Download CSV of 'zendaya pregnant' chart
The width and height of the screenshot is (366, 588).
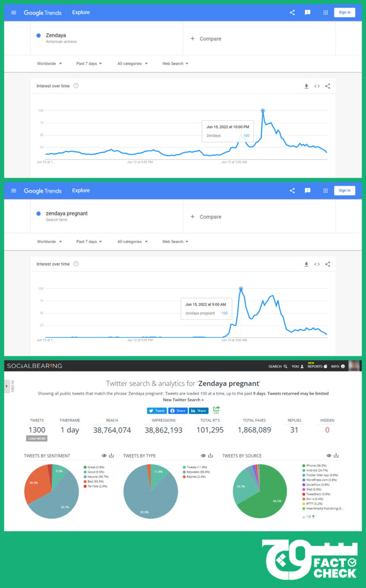306,265
